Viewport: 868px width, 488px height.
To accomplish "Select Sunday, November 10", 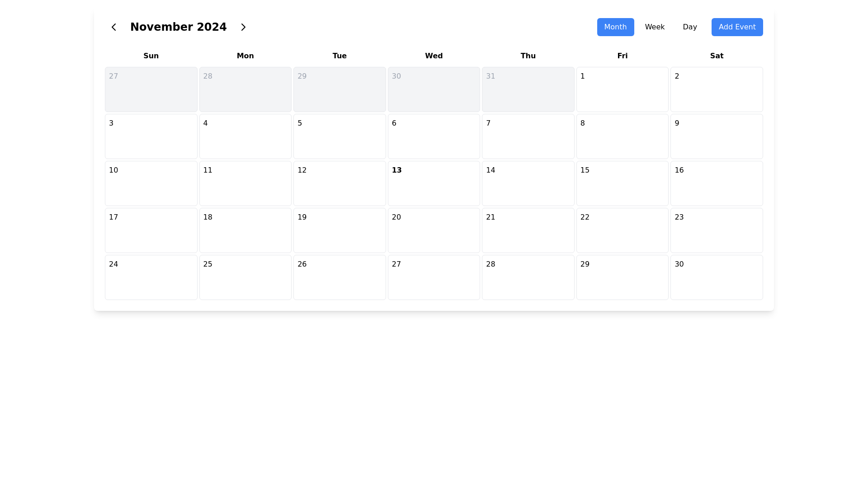I will 151,183.
